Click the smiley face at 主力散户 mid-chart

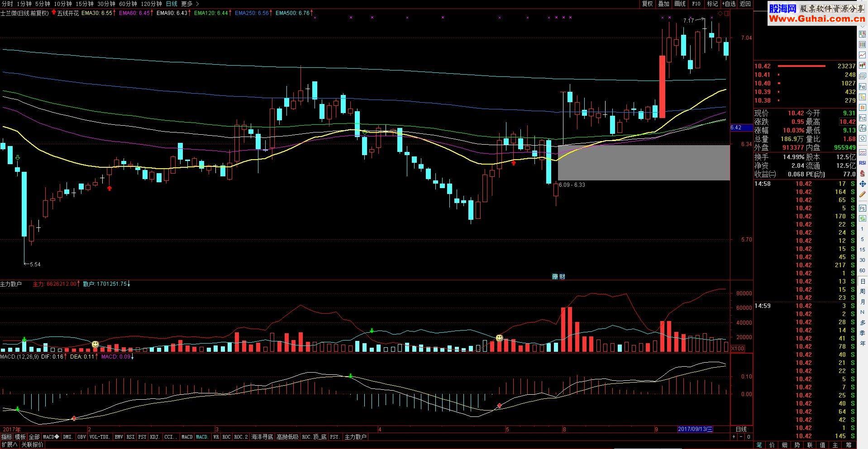tap(499, 338)
